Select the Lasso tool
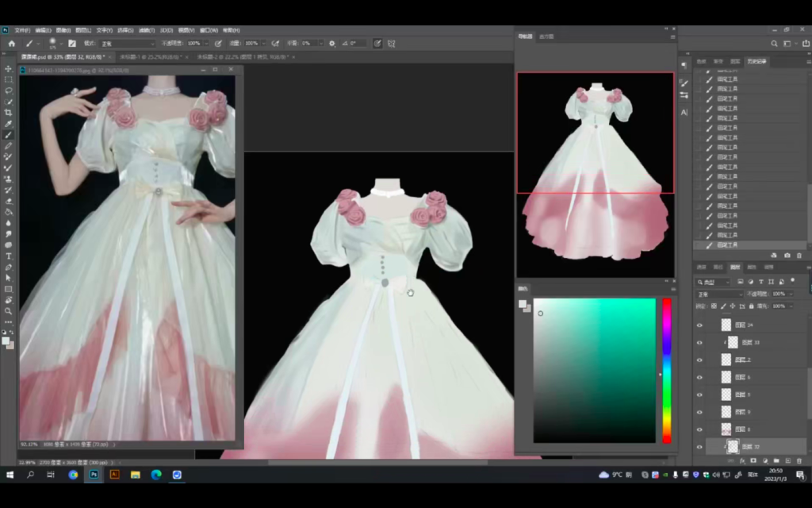This screenshot has width=812, height=508. tap(8, 90)
